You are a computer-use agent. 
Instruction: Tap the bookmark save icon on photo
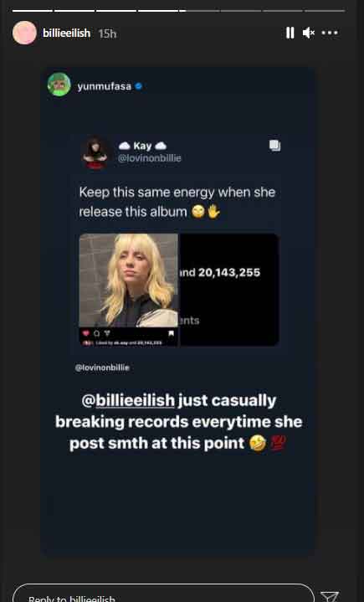click(x=171, y=333)
